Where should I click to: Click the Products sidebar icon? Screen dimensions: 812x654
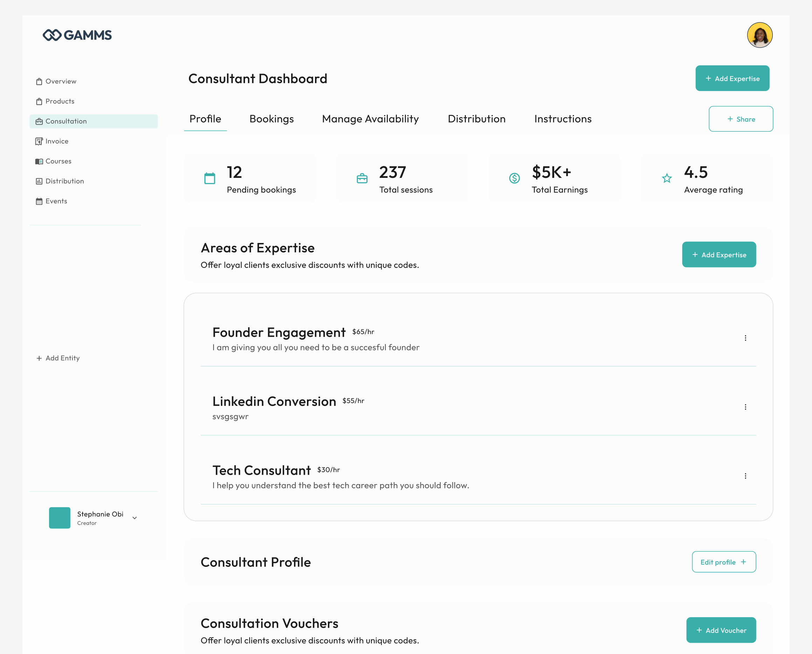click(x=39, y=101)
